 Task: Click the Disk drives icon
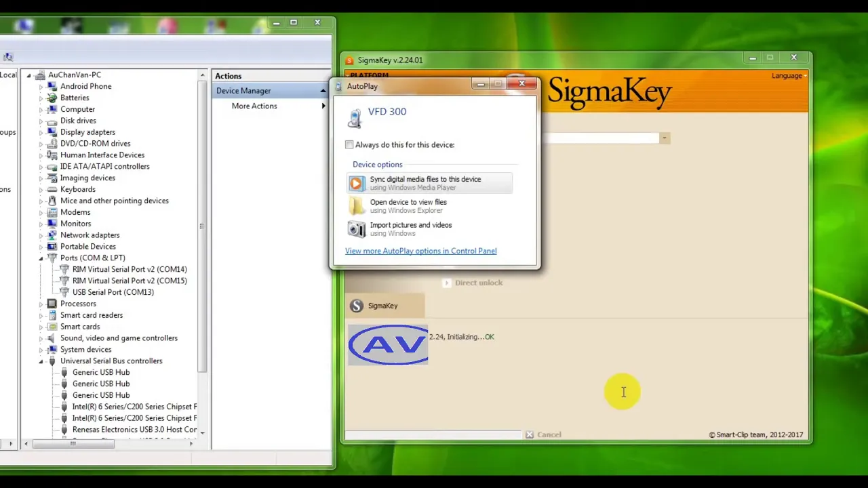click(52, 121)
